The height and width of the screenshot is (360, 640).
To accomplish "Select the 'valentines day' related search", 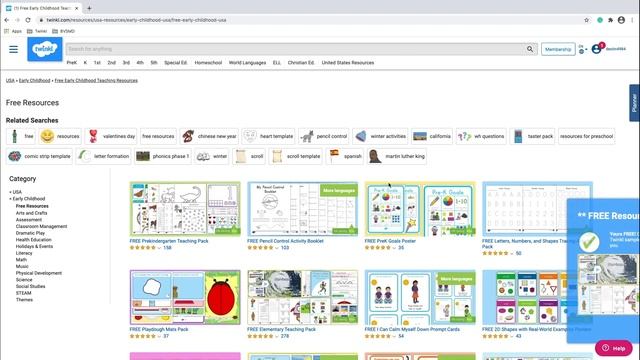I will coord(111,136).
